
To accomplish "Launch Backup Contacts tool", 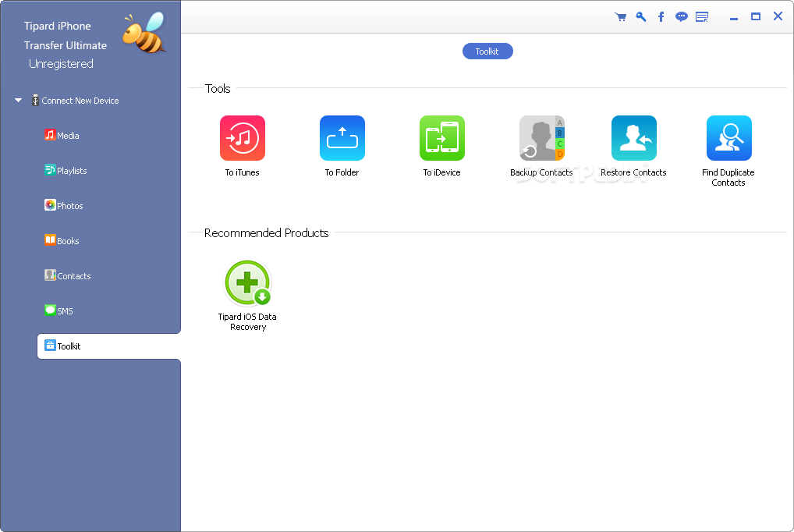I will [x=542, y=138].
